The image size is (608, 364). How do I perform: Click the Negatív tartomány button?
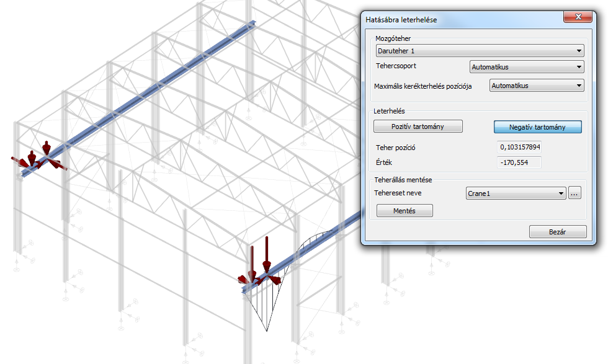pos(537,127)
